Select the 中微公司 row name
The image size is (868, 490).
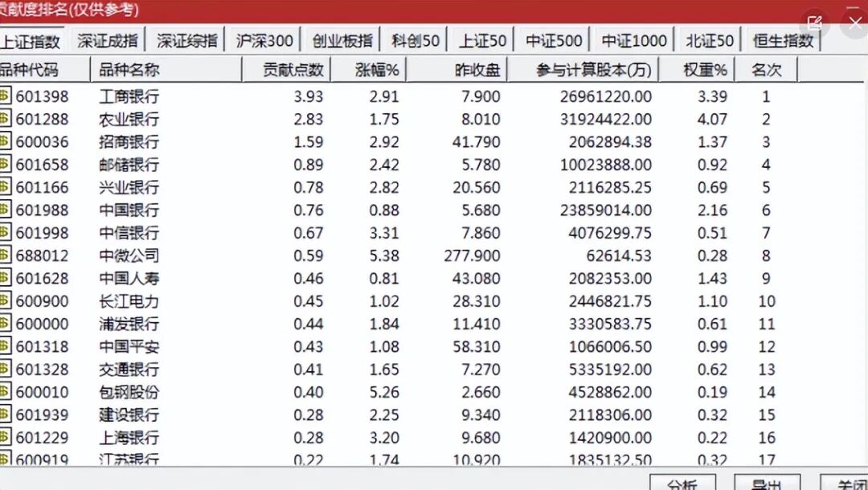point(129,255)
